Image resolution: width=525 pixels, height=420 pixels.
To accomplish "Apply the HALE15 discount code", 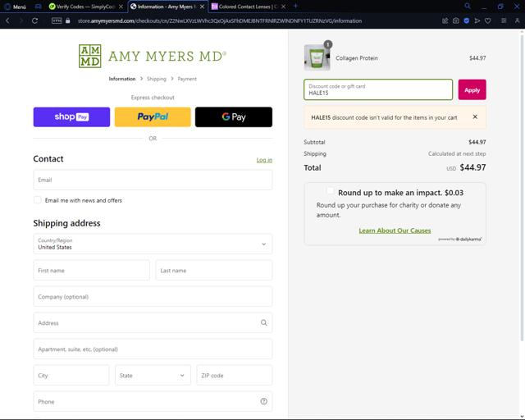I will coord(472,89).
